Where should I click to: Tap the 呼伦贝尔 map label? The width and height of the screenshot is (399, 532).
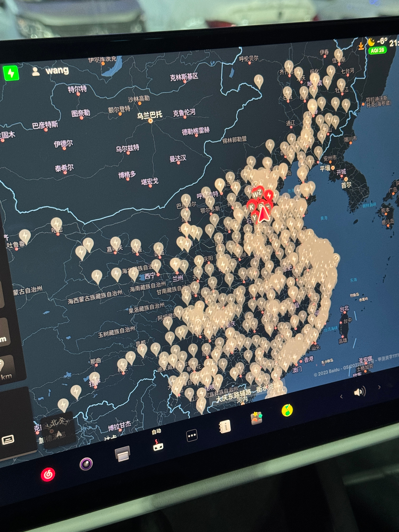click(x=249, y=58)
